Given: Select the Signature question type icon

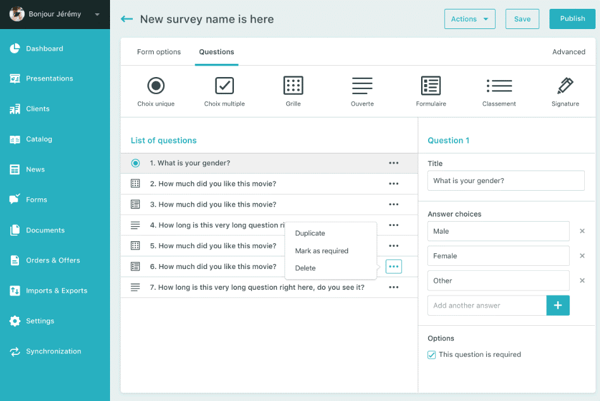Looking at the screenshot, I should [565, 86].
